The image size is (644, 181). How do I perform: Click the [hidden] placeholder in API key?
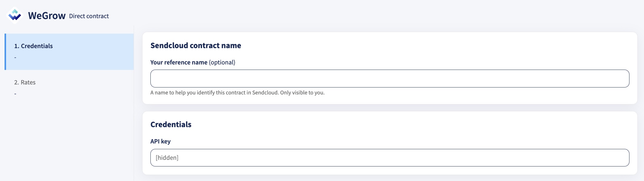(x=167, y=158)
